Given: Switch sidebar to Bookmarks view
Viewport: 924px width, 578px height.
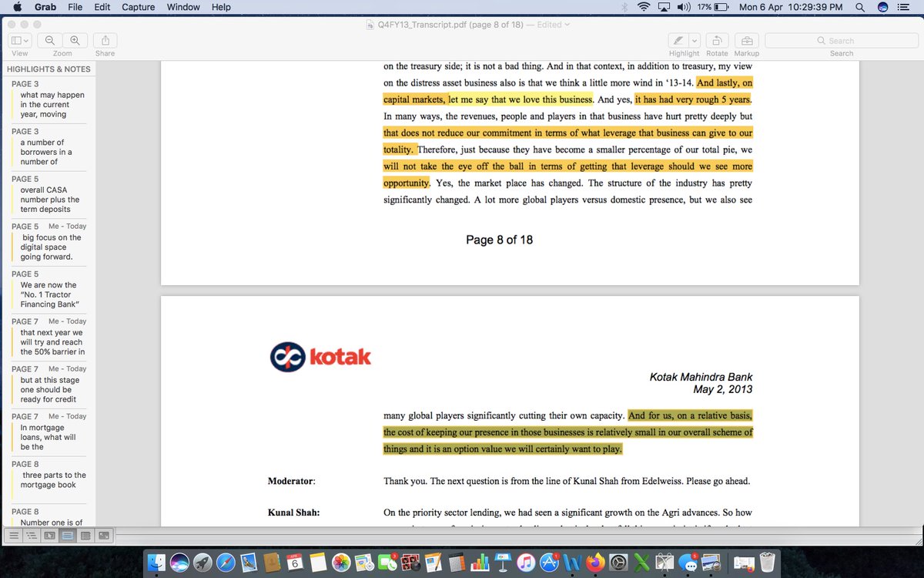Looking at the screenshot, I should pyautogui.click(x=86, y=535).
